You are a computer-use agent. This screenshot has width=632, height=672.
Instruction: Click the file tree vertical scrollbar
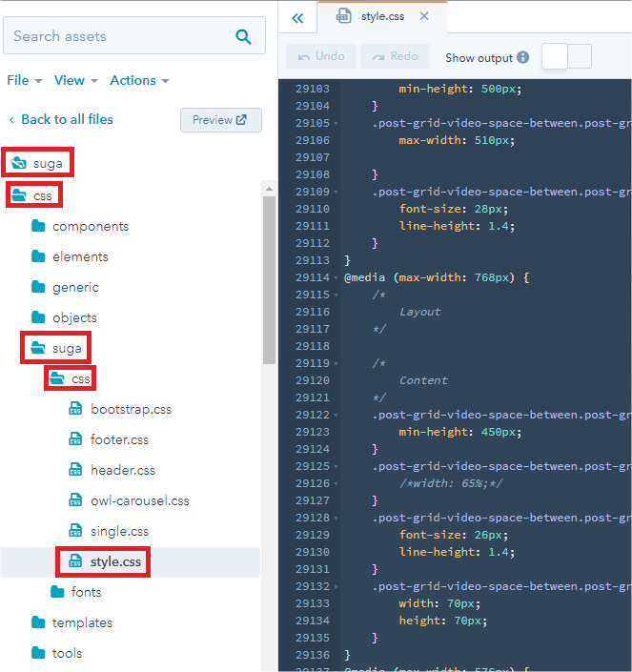269,276
